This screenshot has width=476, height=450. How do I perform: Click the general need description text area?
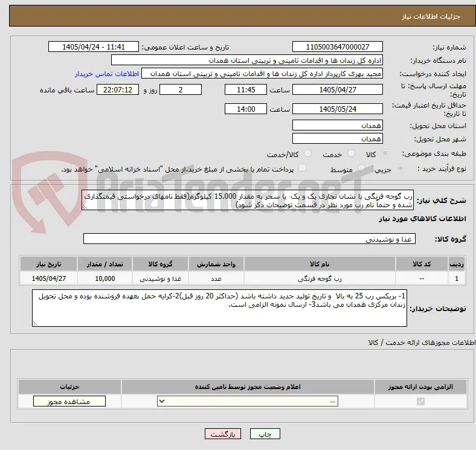[248, 200]
